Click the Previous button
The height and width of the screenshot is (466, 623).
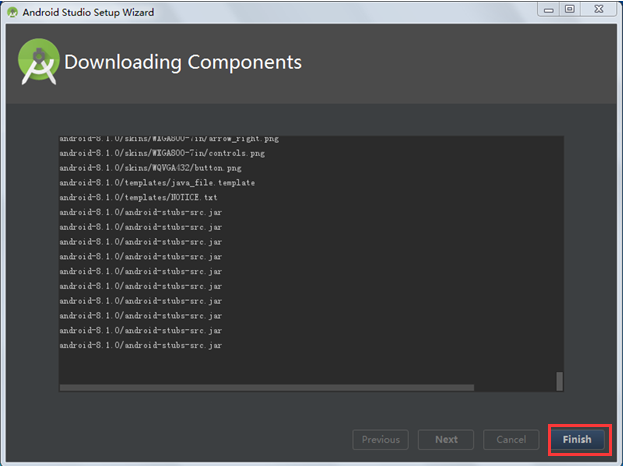tap(380, 439)
